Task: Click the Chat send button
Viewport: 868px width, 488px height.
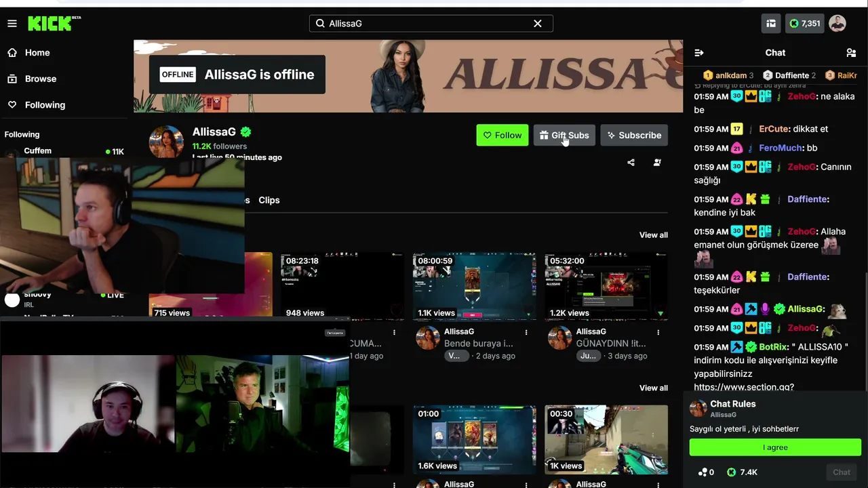Action: point(842,472)
